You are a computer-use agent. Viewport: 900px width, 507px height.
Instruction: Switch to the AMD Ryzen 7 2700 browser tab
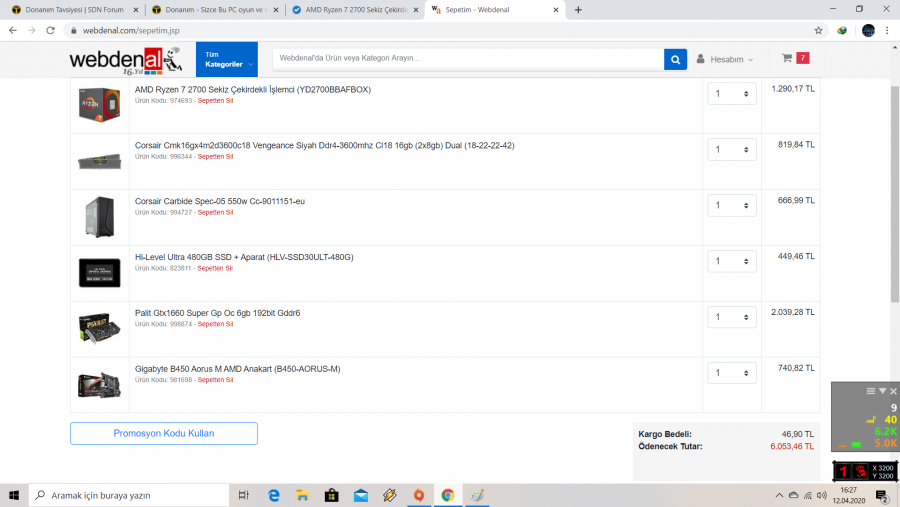coord(355,10)
